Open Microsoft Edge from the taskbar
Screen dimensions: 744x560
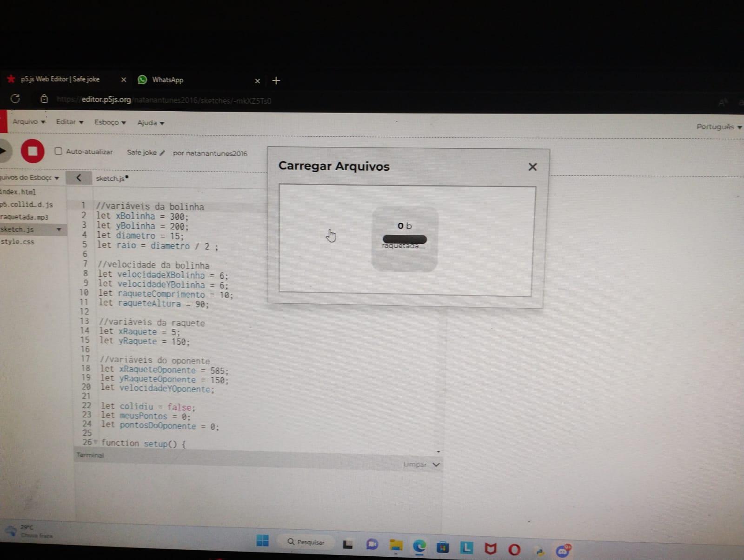pos(419,546)
